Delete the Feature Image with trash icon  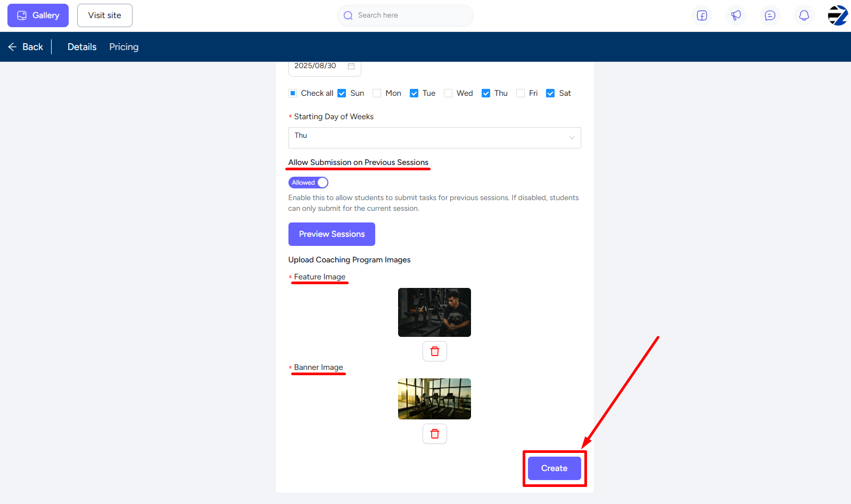(x=435, y=351)
